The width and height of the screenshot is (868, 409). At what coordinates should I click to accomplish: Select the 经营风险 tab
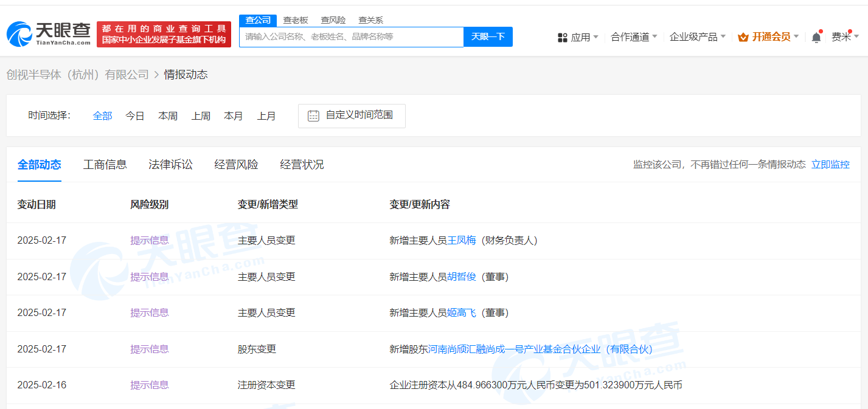click(236, 164)
